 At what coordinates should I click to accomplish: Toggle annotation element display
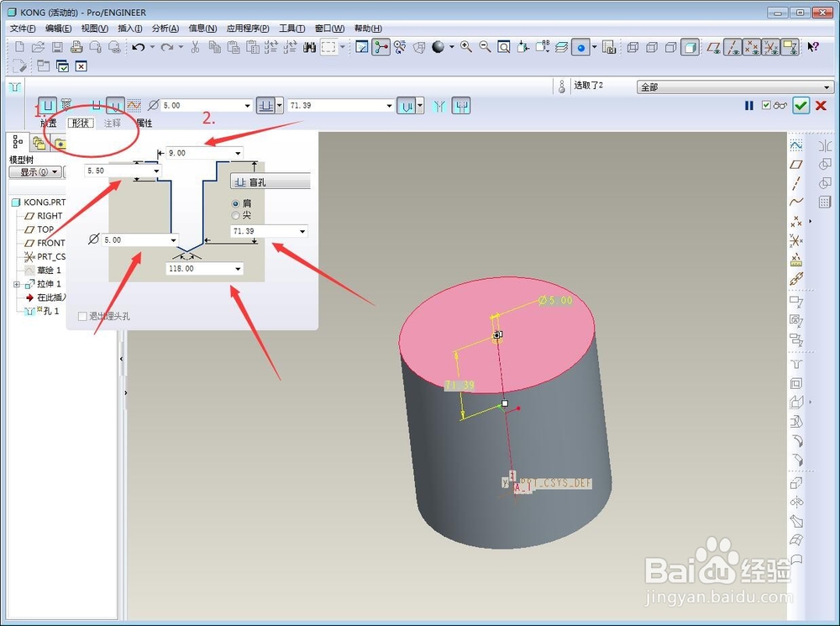click(x=790, y=47)
